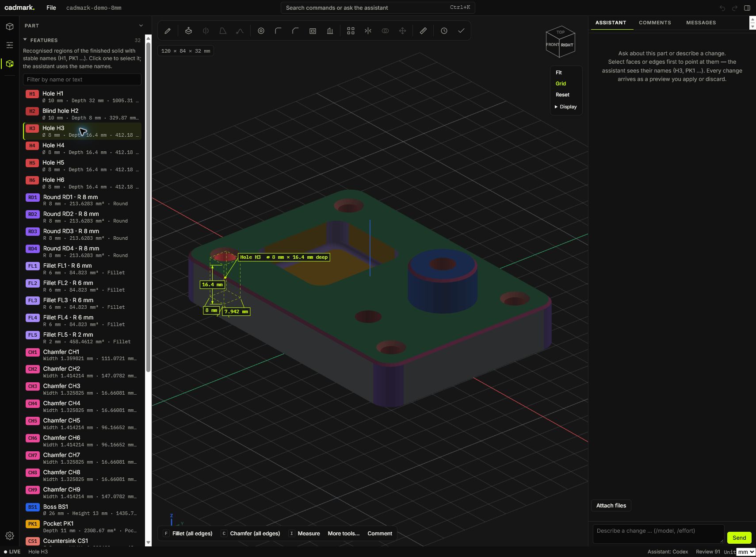Open the Part cube panel in sidebar
756x557 pixels.
(x=10, y=27)
